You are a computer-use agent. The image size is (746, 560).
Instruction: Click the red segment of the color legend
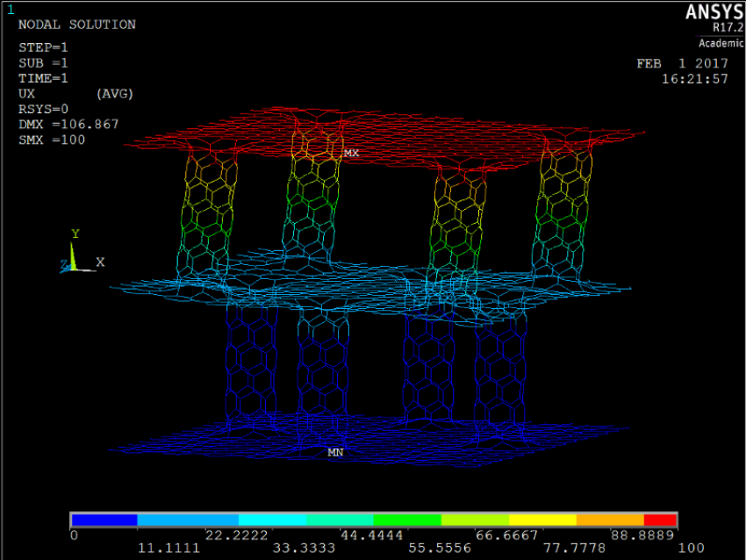point(661,520)
